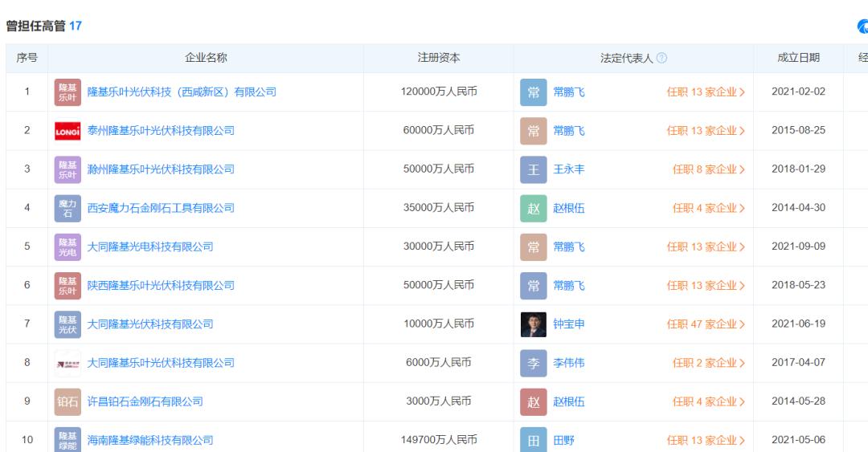
Task: Open 泰州隆基乐叶光伏科技有限公司 link
Action: click(161, 131)
